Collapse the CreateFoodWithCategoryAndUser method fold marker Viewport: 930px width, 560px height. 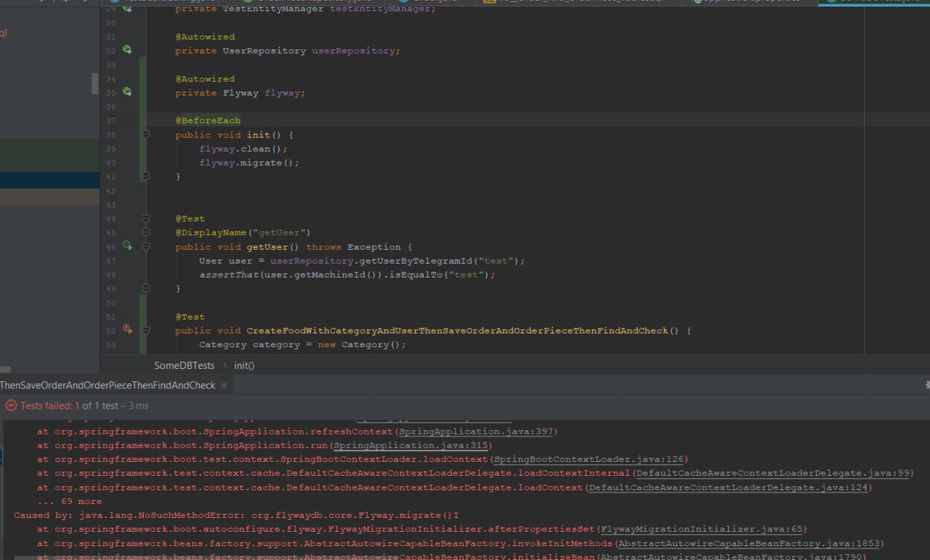click(146, 330)
